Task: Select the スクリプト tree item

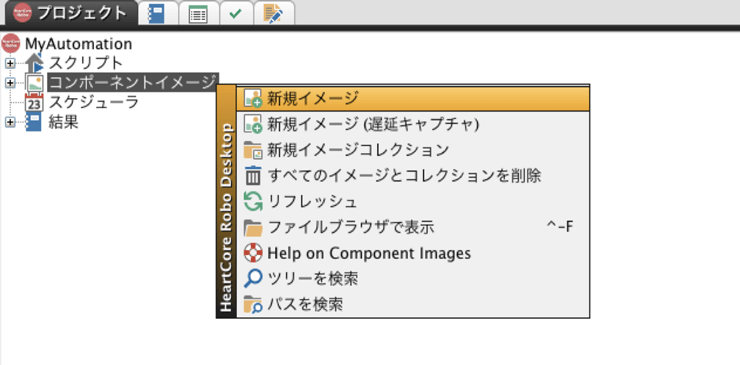Action: [x=85, y=63]
